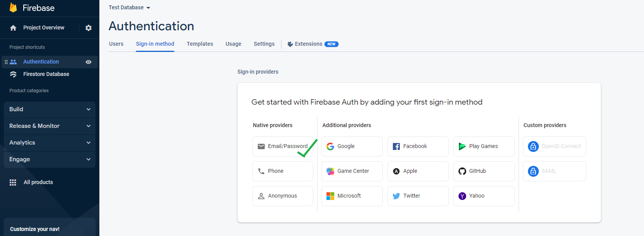Open the Settings tab
The width and height of the screenshot is (644, 236).
coord(264,44)
